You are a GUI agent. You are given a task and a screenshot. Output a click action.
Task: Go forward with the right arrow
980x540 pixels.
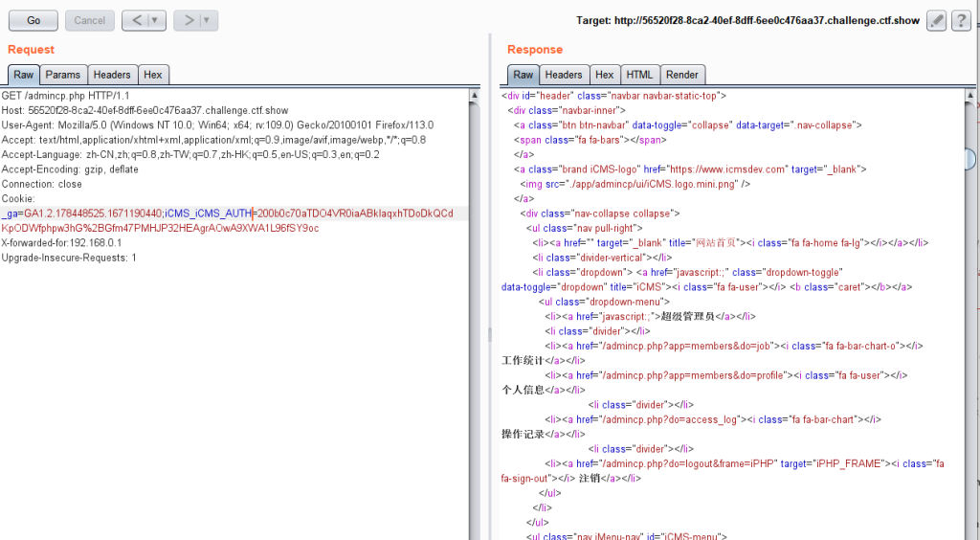pyautogui.click(x=188, y=20)
